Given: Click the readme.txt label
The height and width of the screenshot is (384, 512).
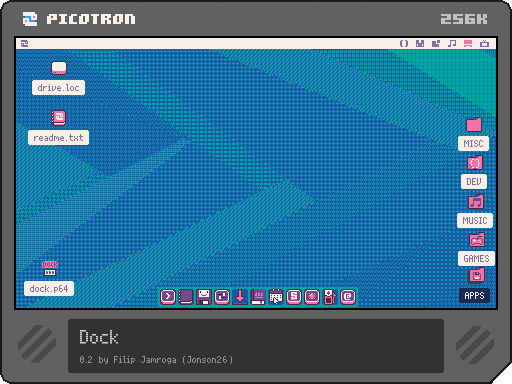Looking at the screenshot, I should click(58, 138).
